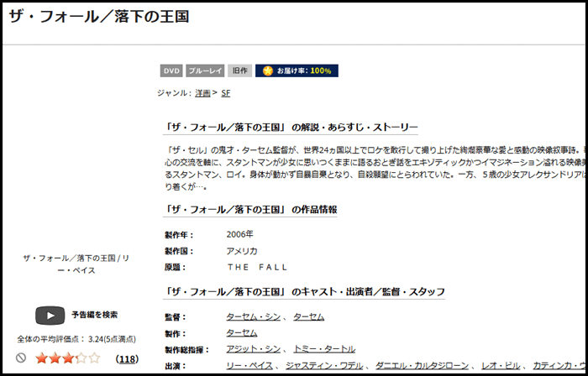
Task: Rate the film with the second star
Action: pos(55,358)
